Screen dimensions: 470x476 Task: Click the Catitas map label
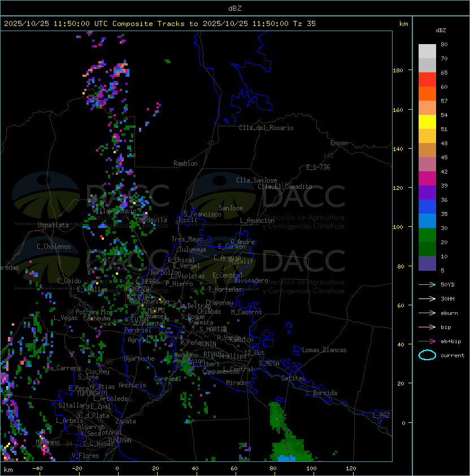point(293,378)
